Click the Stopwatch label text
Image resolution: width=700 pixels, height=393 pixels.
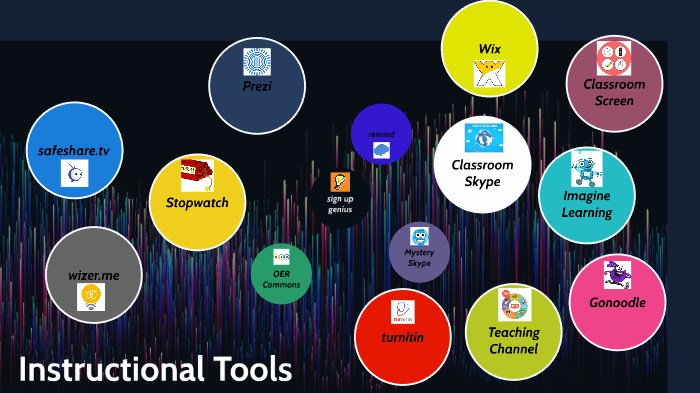coord(197,203)
